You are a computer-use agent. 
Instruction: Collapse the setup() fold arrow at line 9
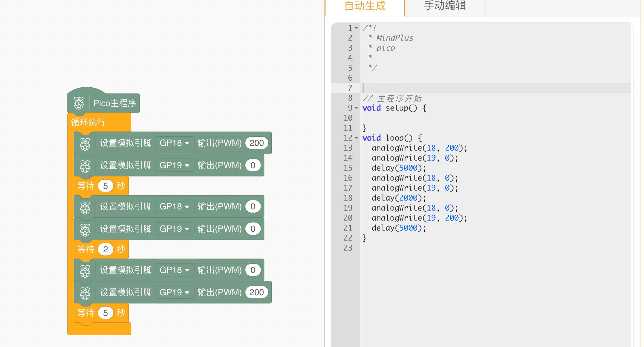click(356, 108)
